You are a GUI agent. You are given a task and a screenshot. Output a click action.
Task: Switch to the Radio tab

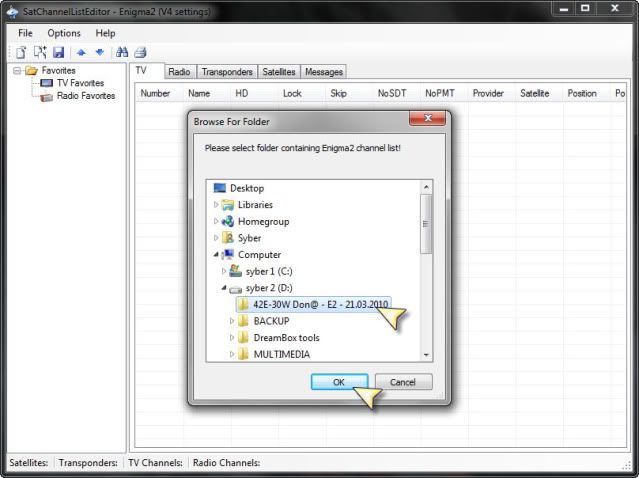click(179, 72)
